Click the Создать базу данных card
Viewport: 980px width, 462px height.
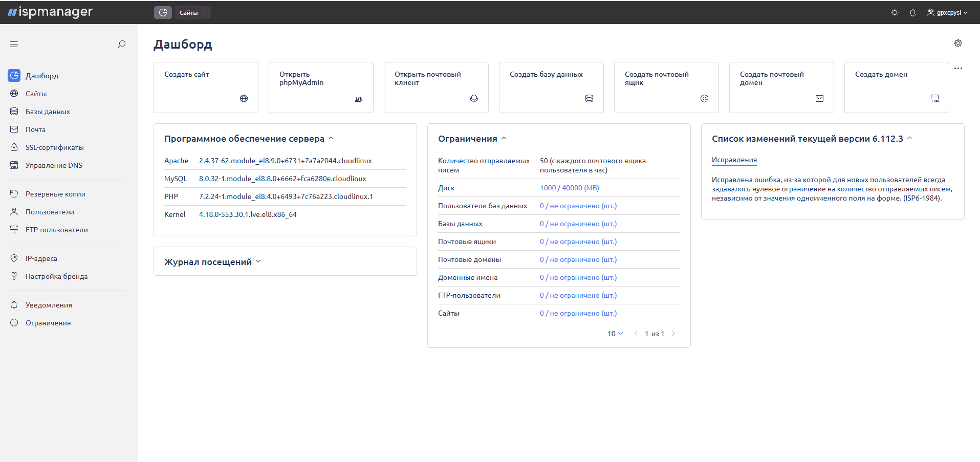click(x=551, y=87)
